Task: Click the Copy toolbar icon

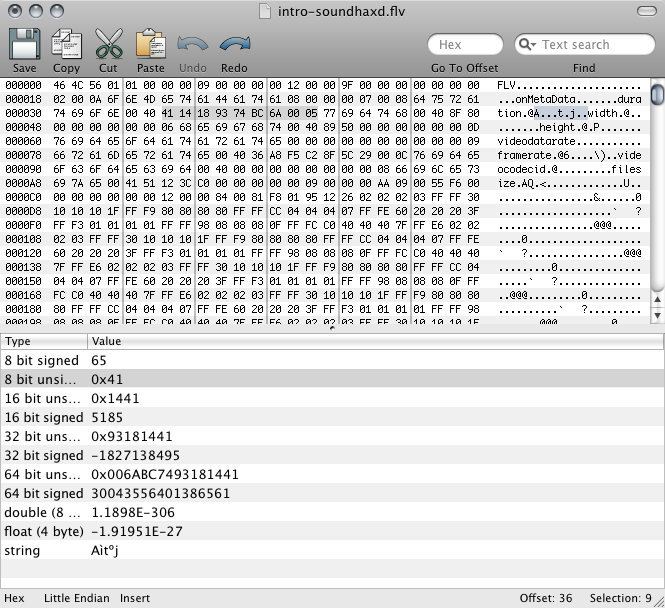Action: click(x=66, y=44)
